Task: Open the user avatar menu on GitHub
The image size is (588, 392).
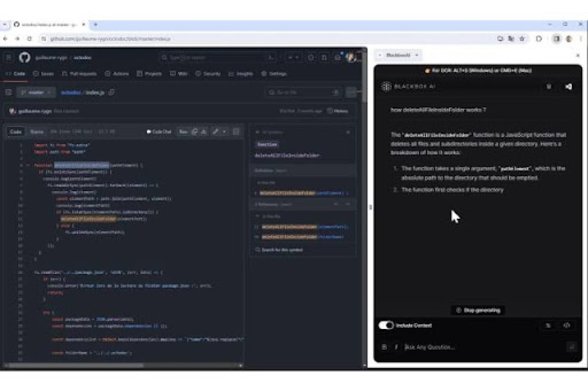Action: point(351,58)
